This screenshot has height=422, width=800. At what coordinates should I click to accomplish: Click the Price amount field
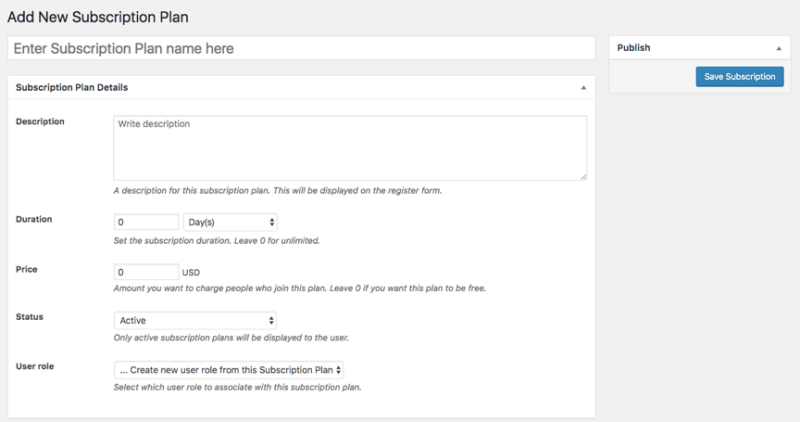[147, 271]
